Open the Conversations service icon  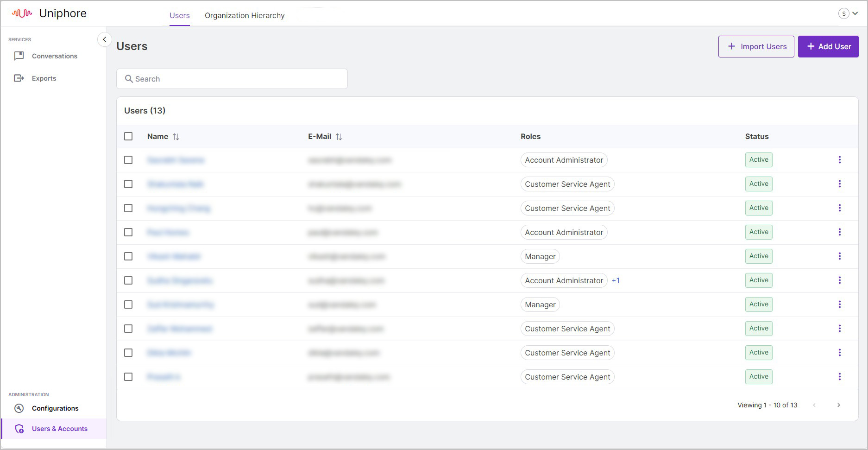click(19, 56)
